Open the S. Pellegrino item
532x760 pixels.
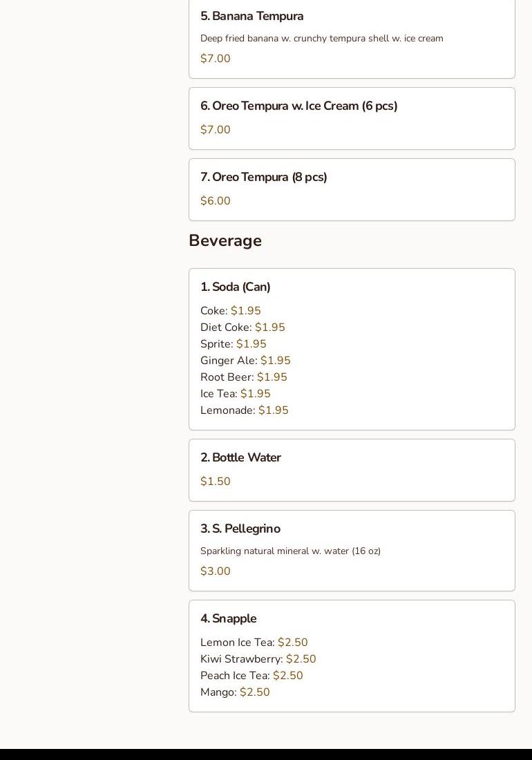tap(240, 529)
